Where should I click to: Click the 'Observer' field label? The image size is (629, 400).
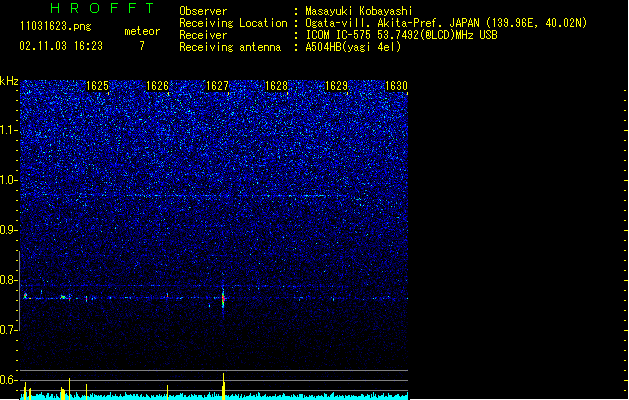pos(203,11)
